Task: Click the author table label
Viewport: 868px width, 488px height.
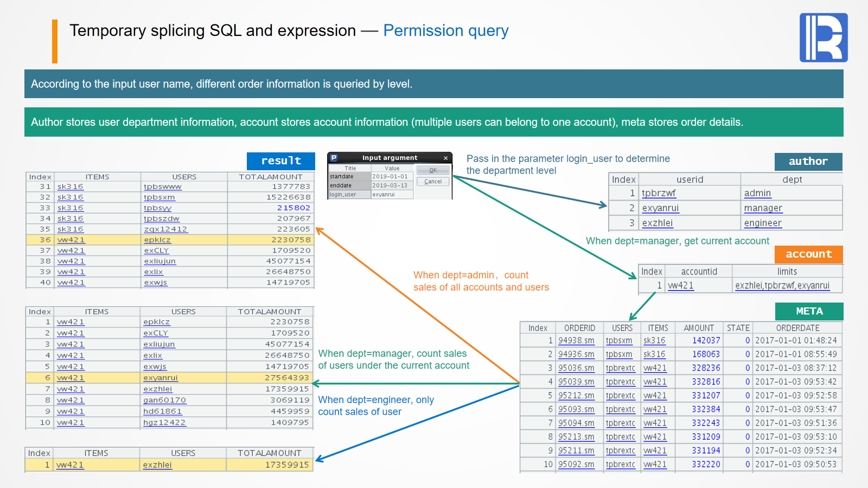Action: (808, 162)
